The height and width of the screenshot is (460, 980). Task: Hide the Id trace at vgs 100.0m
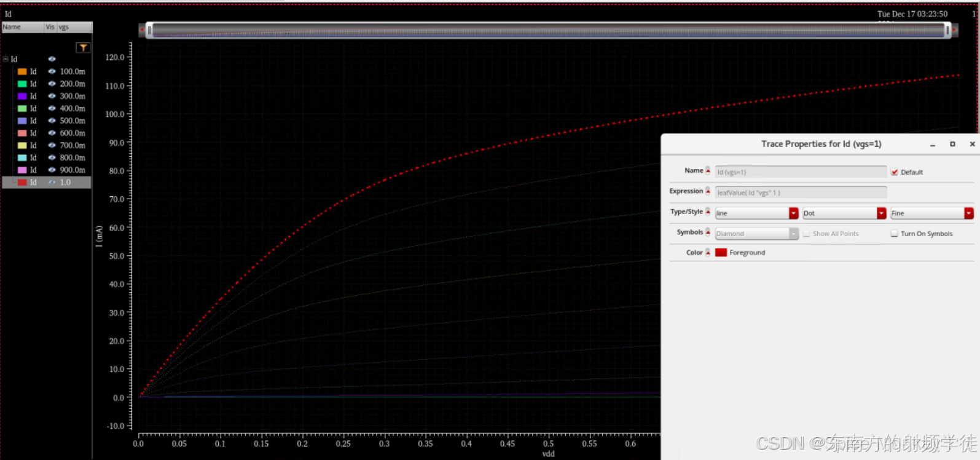52,71
